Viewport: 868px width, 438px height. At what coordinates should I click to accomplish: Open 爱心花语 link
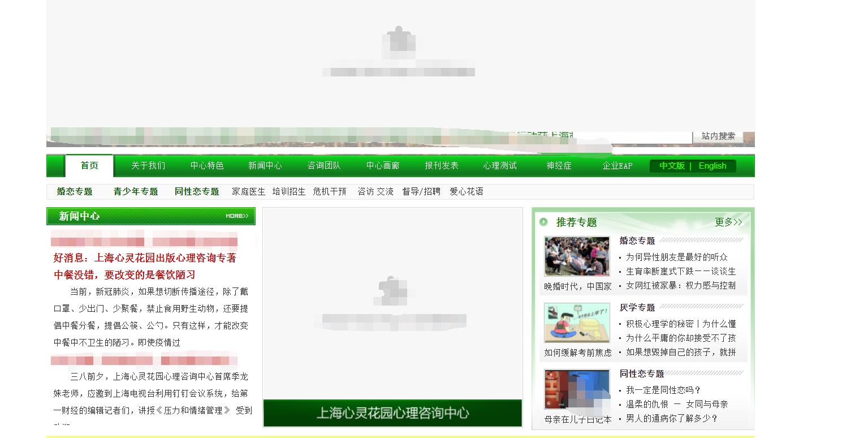point(467,192)
